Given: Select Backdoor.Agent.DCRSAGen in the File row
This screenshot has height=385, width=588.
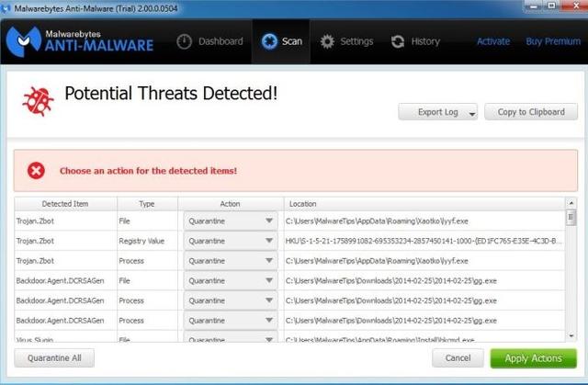Looking at the screenshot, I should pyautogui.click(x=60, y=280).
